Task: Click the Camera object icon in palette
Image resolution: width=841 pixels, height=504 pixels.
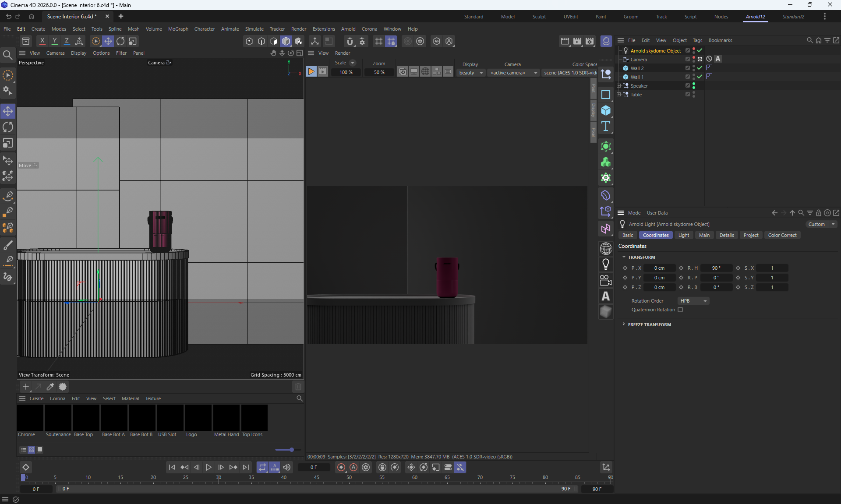Action: (606, 280)
